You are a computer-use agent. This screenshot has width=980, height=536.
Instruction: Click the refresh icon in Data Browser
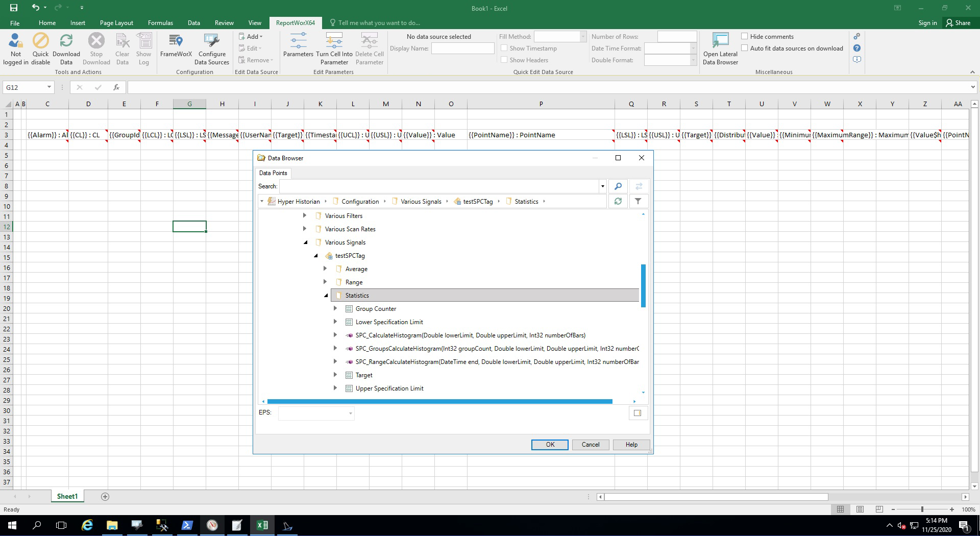click(x=618, y=202)
